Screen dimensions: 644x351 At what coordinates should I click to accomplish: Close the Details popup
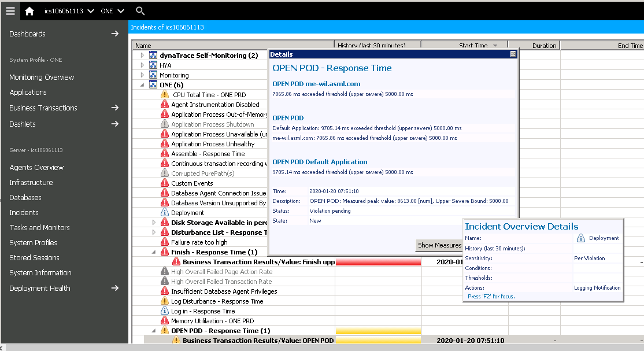[513, 54]
